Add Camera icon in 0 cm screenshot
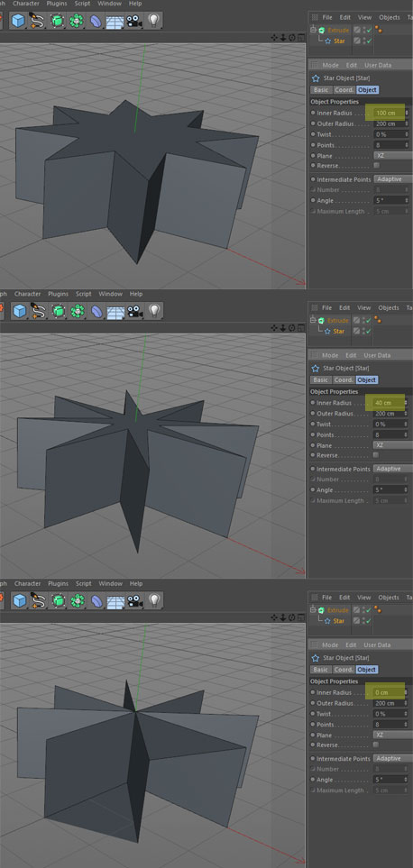This screenshot has width=413, height=868. pyautogui.click(x=134, y=600)
